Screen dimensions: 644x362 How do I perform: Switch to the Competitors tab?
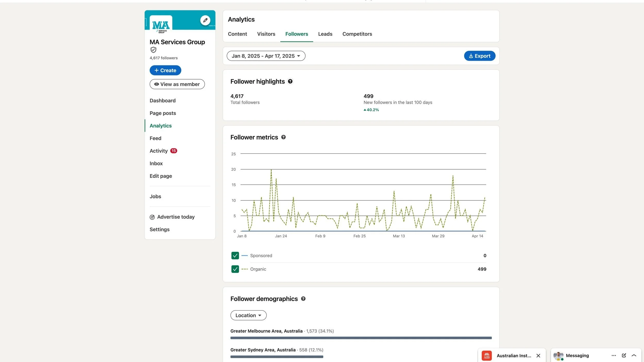coord(357,34)
